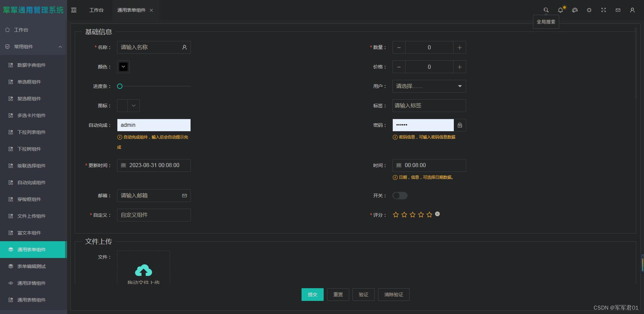The width and height of the screenshot is (644, 314).
Task: Click the calendar icon in 更新时间 field
Action: point(123,165)
